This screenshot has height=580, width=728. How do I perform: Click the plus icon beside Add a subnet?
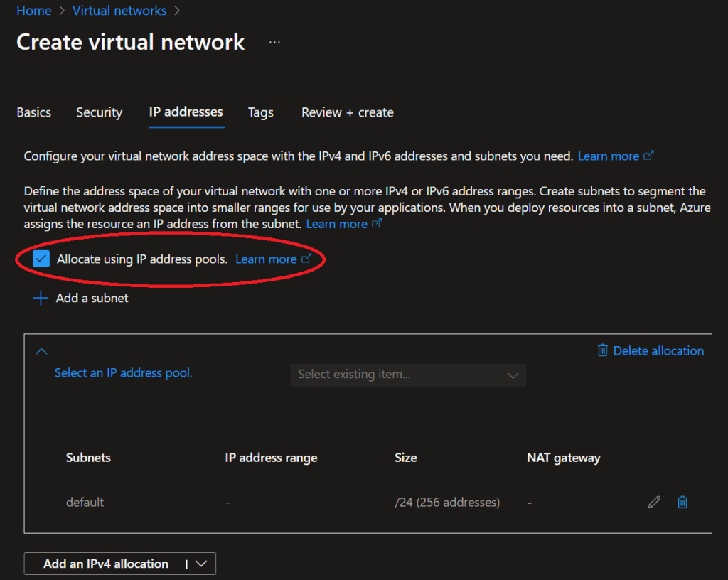[41, 298]
